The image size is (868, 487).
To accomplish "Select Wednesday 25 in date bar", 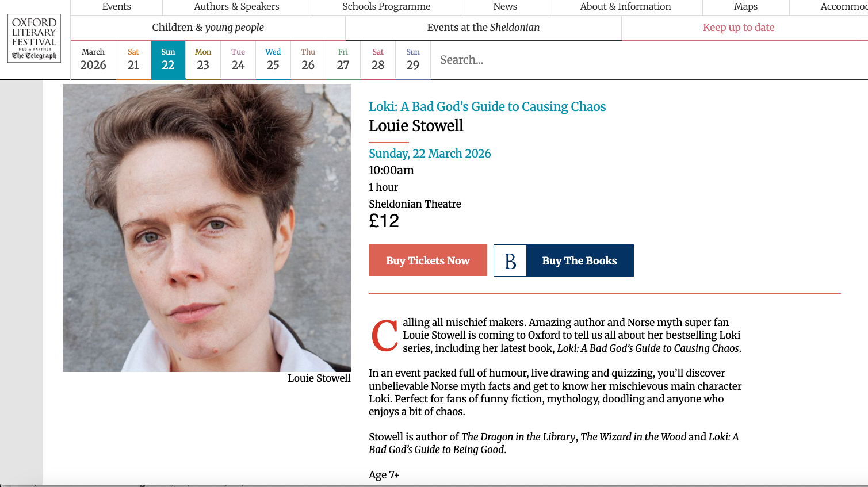I will (x=273, y=60).
